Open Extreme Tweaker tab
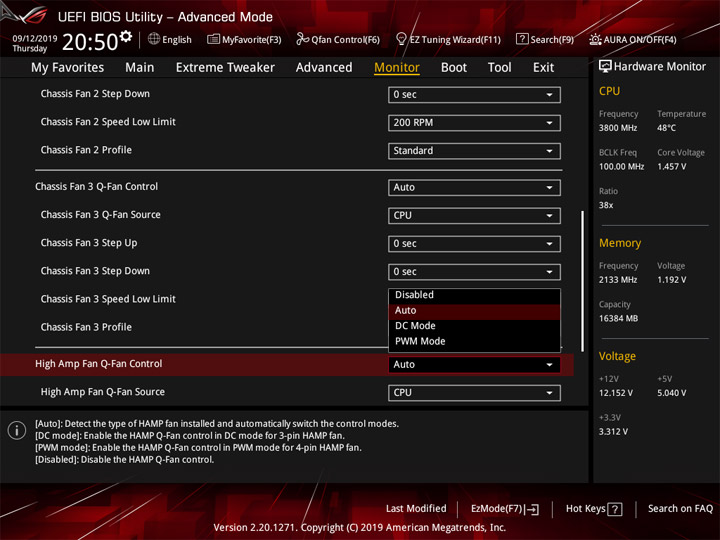 click(x=225, y=68)
